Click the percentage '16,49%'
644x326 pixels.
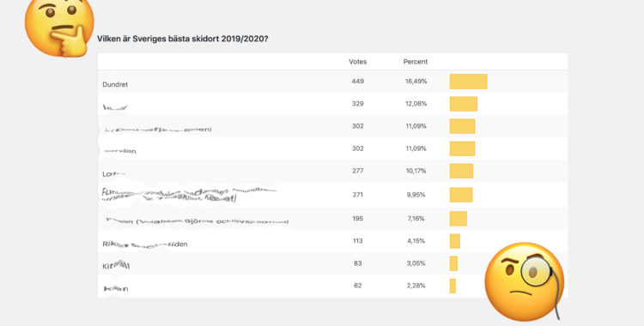coord(416,81)
